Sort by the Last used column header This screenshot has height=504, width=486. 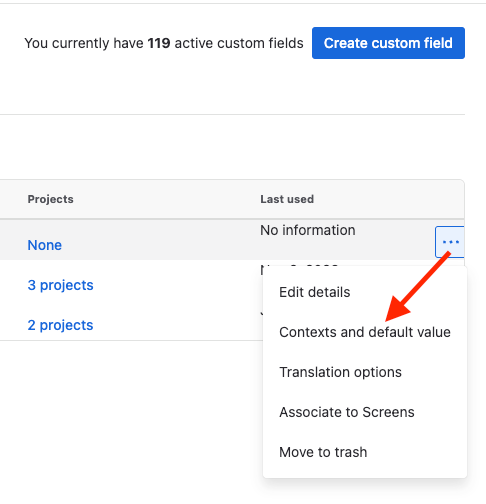click(x=287, y=199)
